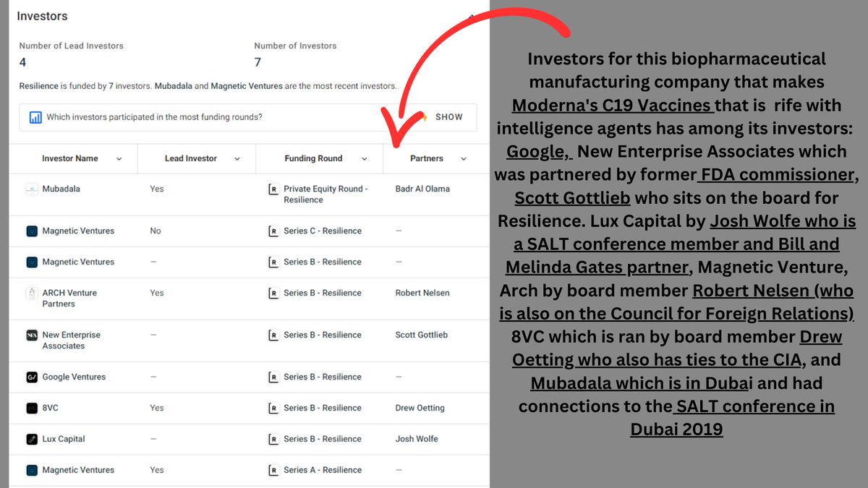Click the icon beside Private Equity Round - Resilience
Viewport: 868px width, 488px height.
click(x=273, y=189)
